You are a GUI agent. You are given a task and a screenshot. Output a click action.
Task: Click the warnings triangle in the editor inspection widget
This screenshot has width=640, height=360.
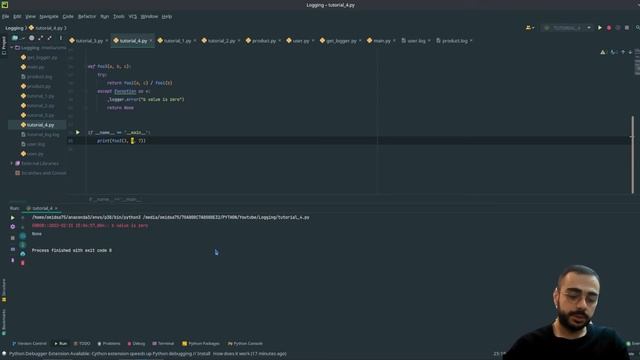603,52
